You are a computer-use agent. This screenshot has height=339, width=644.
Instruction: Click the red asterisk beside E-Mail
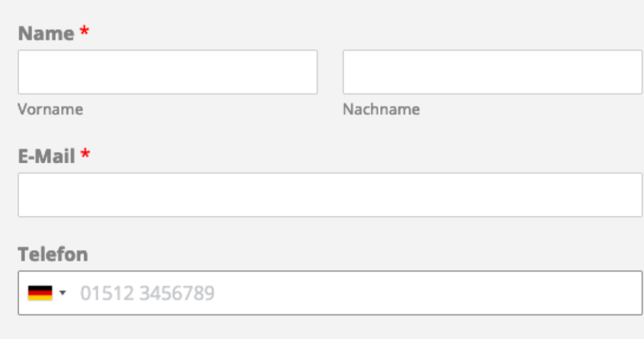(x=85, y=155)
